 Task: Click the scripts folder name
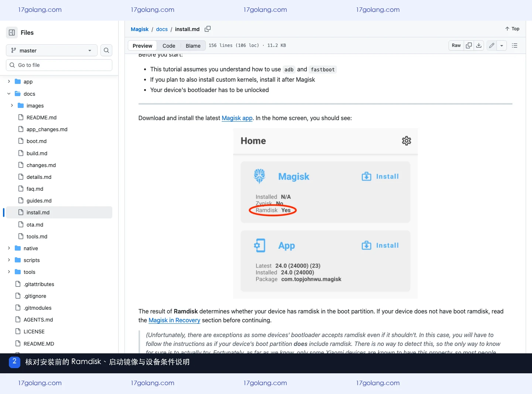[x=31, y=260]
